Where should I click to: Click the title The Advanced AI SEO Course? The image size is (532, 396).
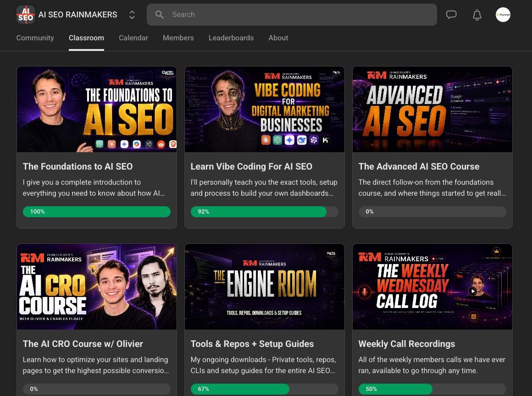419,166
